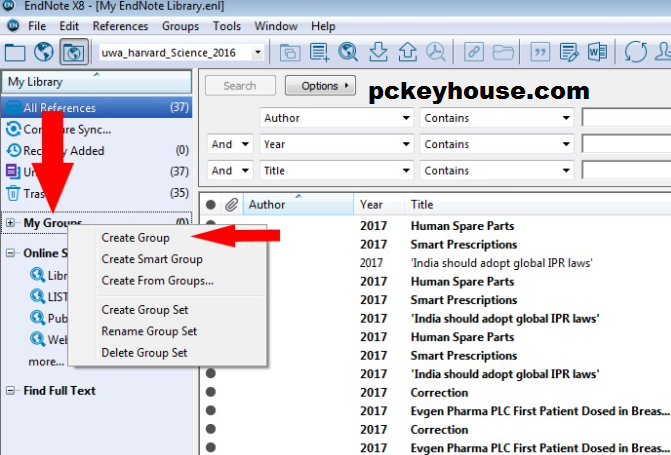Viewport: 671px width, 455px height.
Task: Click the Go to Word Processor icon
Action: point(597,52)
